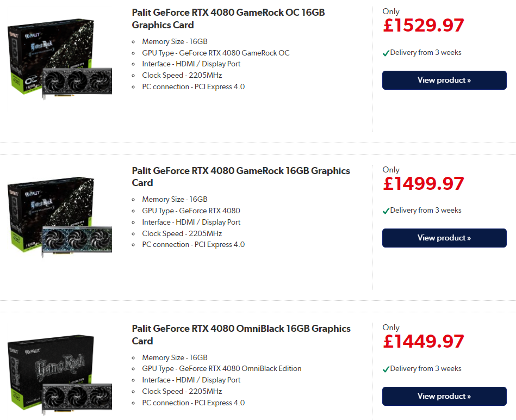The height and width of the screenshot is (420, 516).
Task: Open the Palit RTX 4080 GameRock OC product title
Action: tap(228, 18)
